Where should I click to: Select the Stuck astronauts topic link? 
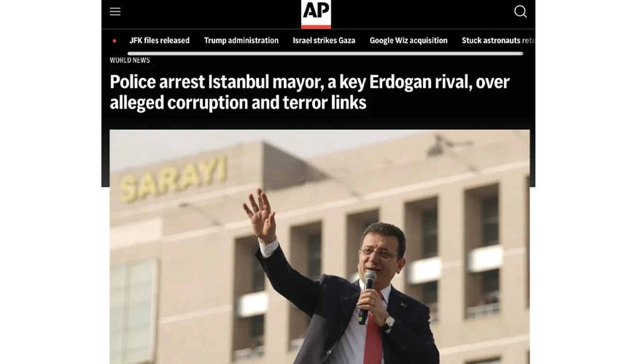pyautogui.click(x=498, y=41)
